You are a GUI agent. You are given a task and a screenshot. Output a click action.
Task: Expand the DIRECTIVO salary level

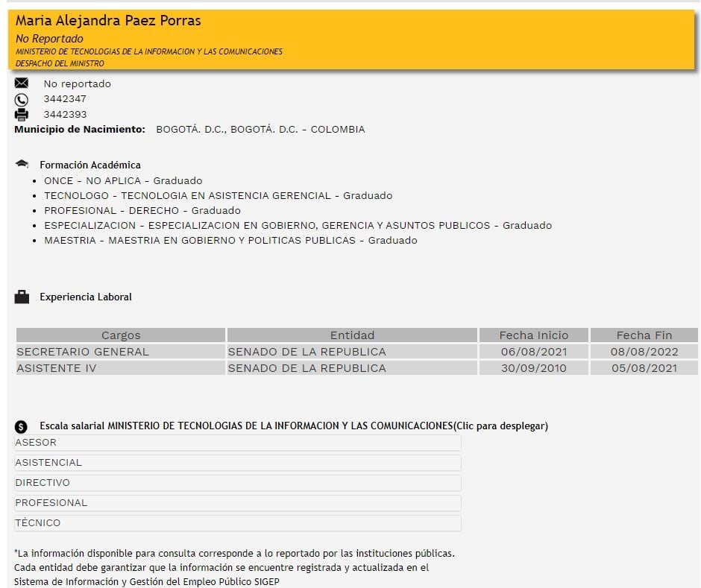point(238,483)
